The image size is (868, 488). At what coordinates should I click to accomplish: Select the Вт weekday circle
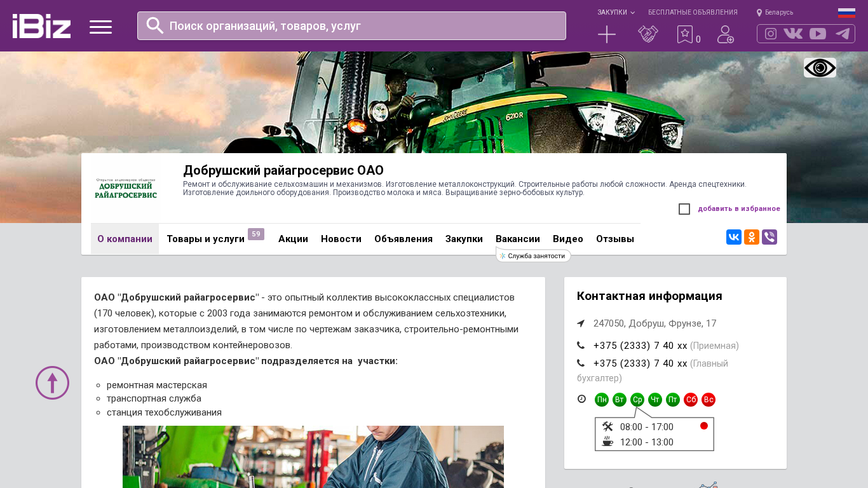coord(620,400)
